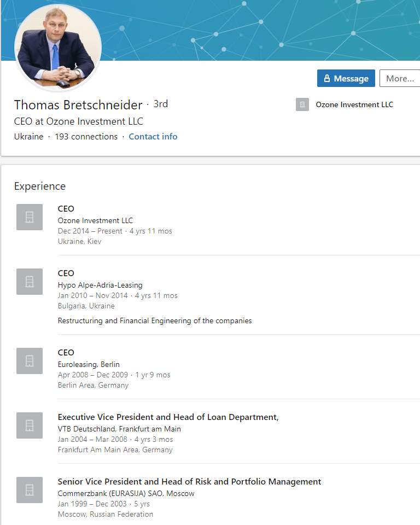Open the Contact info link
This screenshot has height=525, width=420.
[153, 137]
